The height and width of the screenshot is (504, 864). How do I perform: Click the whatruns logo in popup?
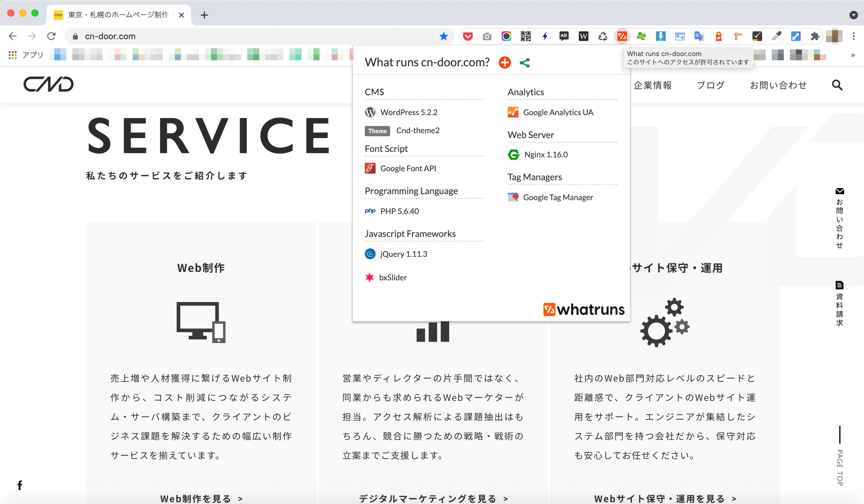point(584,309)
